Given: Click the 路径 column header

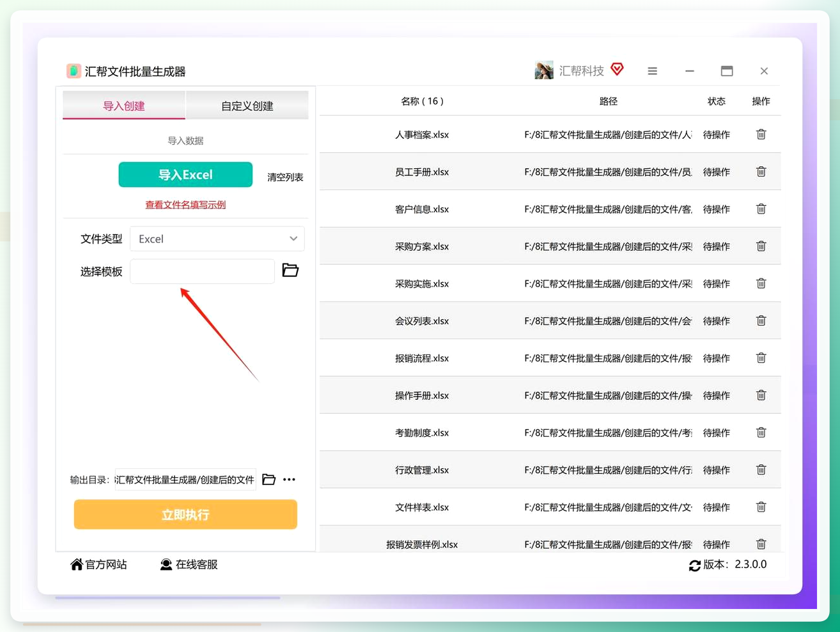Looking at the screenshot, I should pos(609,101).
